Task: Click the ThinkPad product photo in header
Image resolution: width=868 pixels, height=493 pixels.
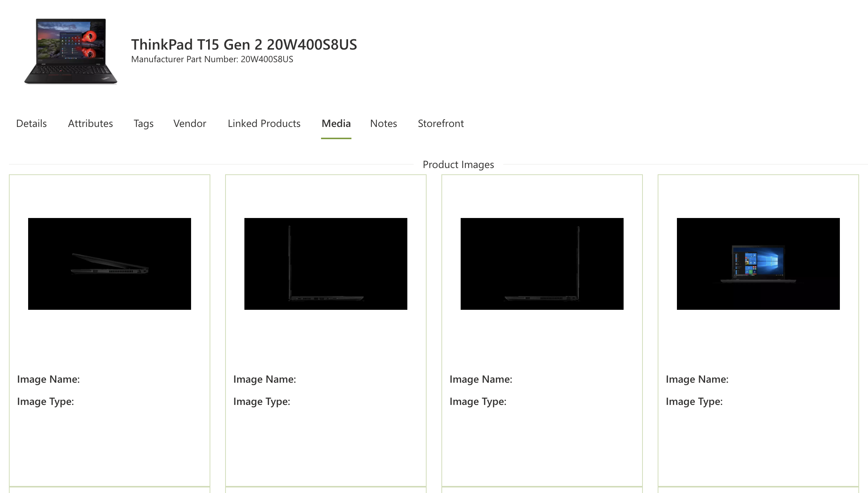Action: (71, 51)
